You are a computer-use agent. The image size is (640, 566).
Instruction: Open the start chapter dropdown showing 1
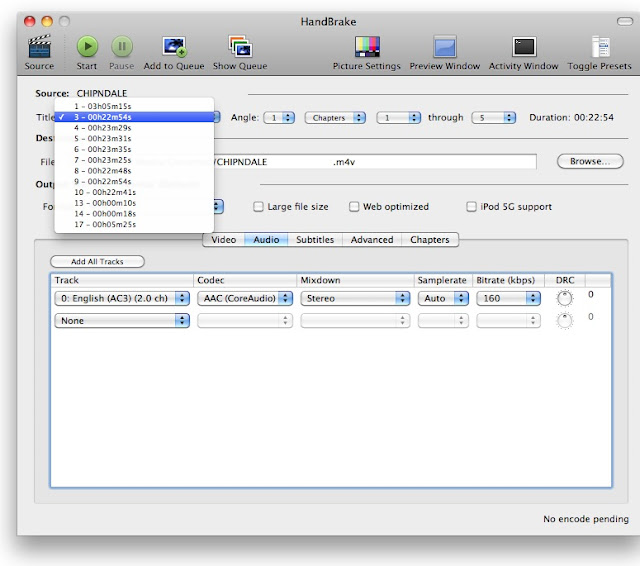[398, 118]
